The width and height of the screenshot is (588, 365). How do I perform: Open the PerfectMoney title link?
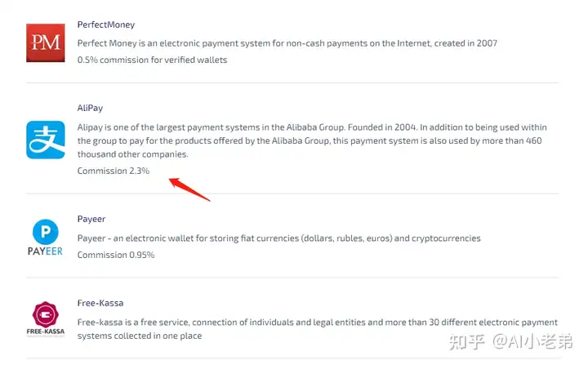point(105,24)
